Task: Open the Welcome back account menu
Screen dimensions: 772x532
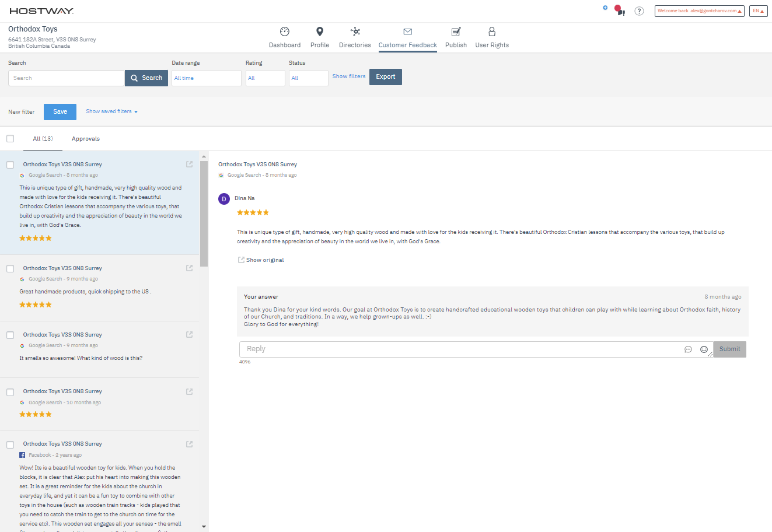Action: [x=700, y=11]
